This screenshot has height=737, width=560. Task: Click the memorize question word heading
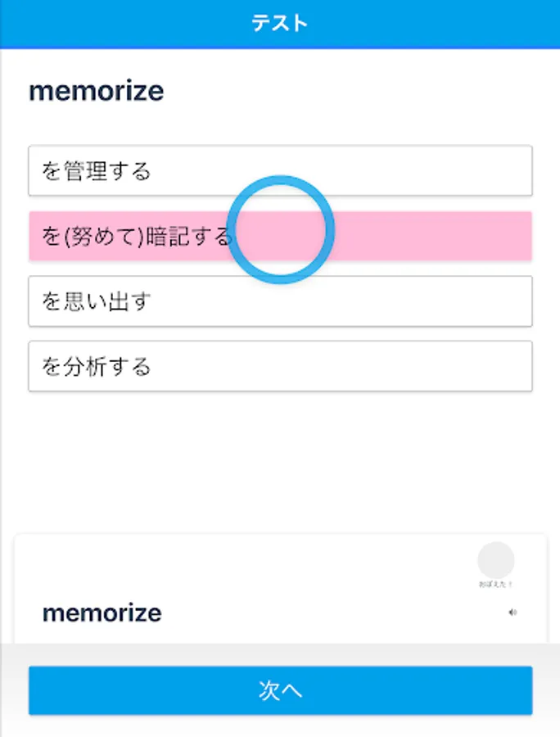[97, 91]
